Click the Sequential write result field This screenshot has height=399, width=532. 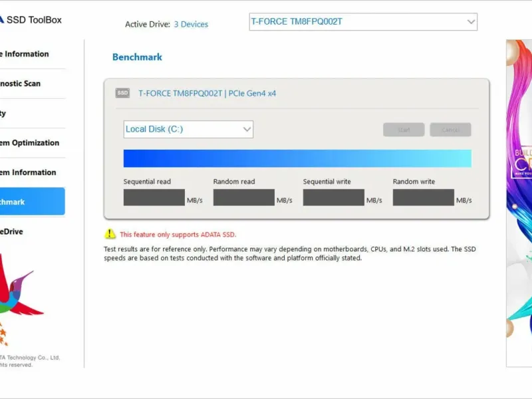(334, 198)
